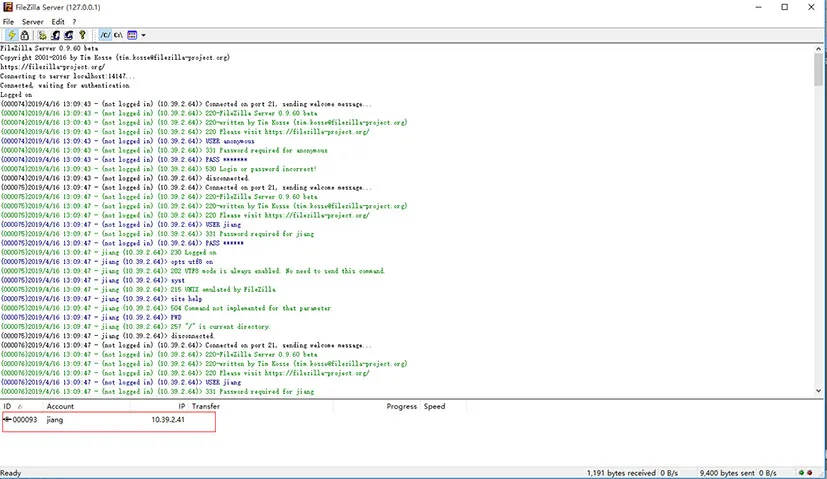Click the lock server padlock icon
827x479 pixels.
25,35
